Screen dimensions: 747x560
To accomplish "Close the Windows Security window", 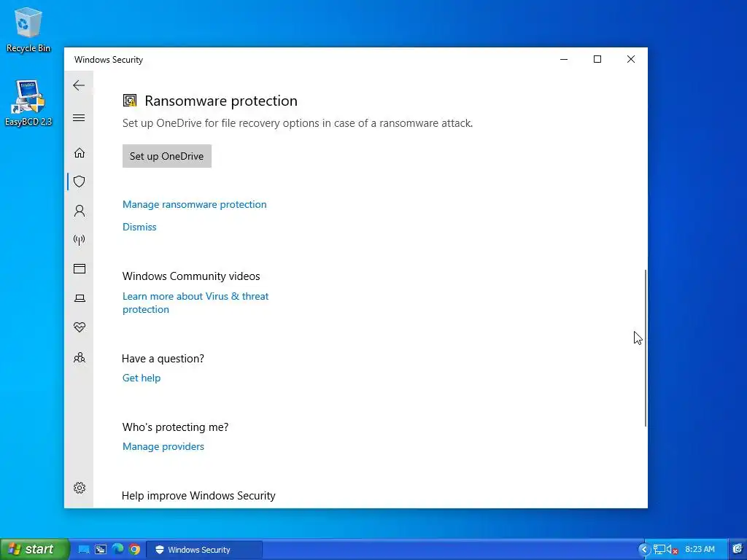I will 631,59.
